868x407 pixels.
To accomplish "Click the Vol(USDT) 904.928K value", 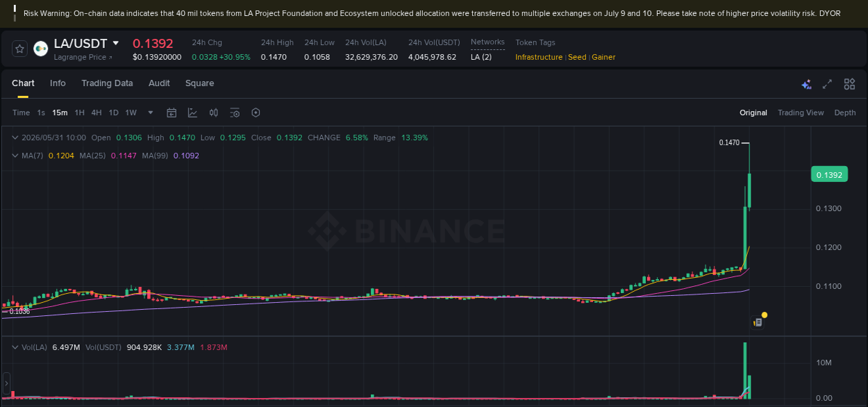I will pyautogui.click(x=144, y=347).
